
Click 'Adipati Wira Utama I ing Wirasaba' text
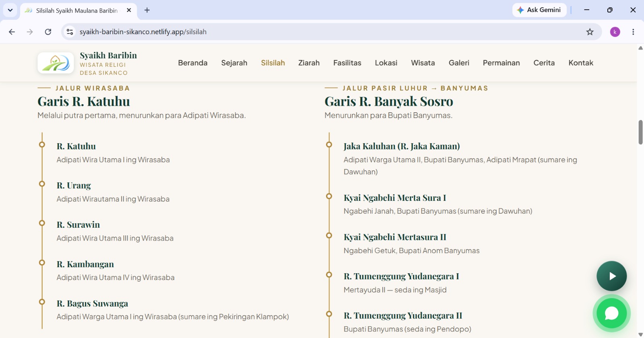[x=113, y=160]
